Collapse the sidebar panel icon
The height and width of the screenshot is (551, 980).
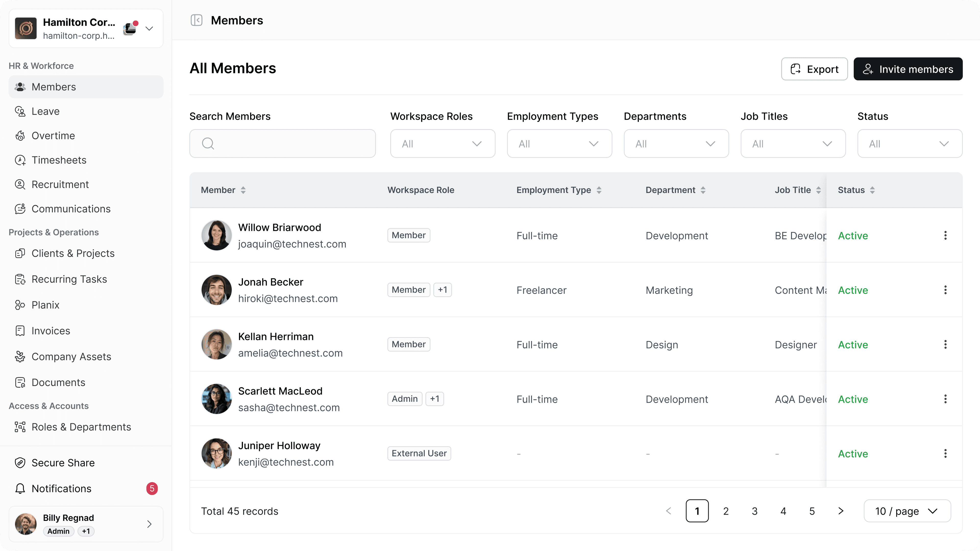[x=196, y=20]
